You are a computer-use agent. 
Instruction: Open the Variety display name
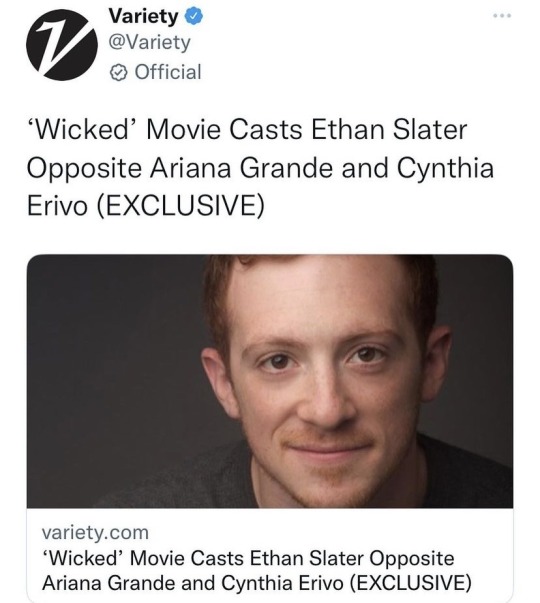[x=143, y=17]
